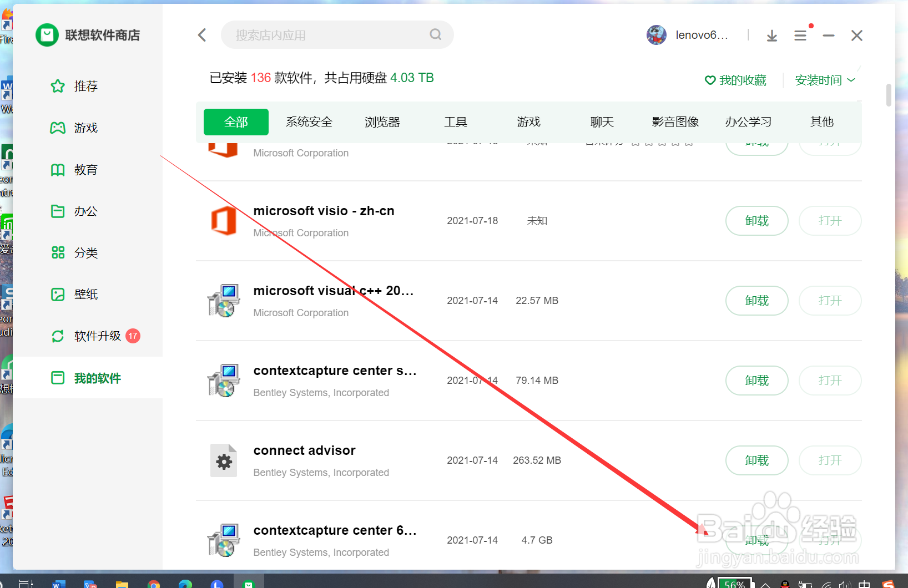Click the 22.57 MB size value

coord(537,301)
